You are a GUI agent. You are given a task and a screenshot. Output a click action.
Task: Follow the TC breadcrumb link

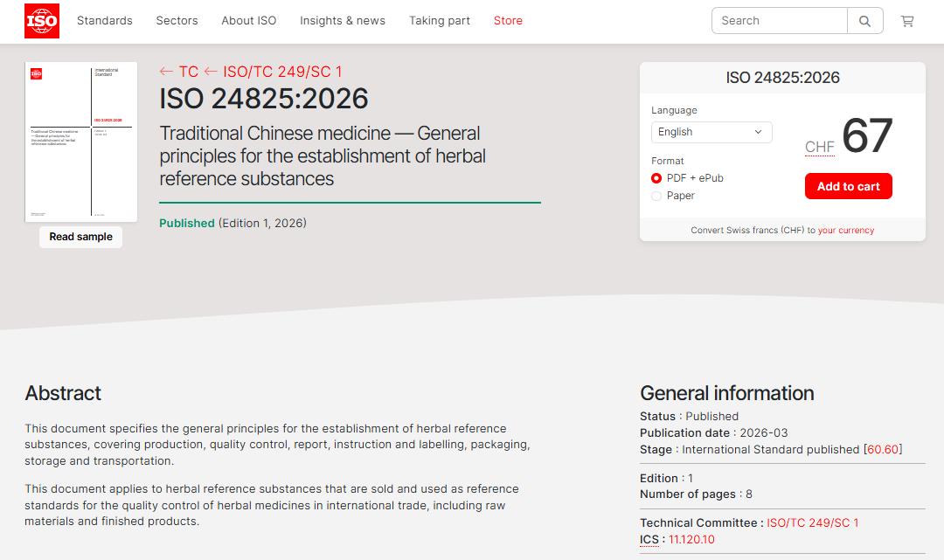coord(188,72)
